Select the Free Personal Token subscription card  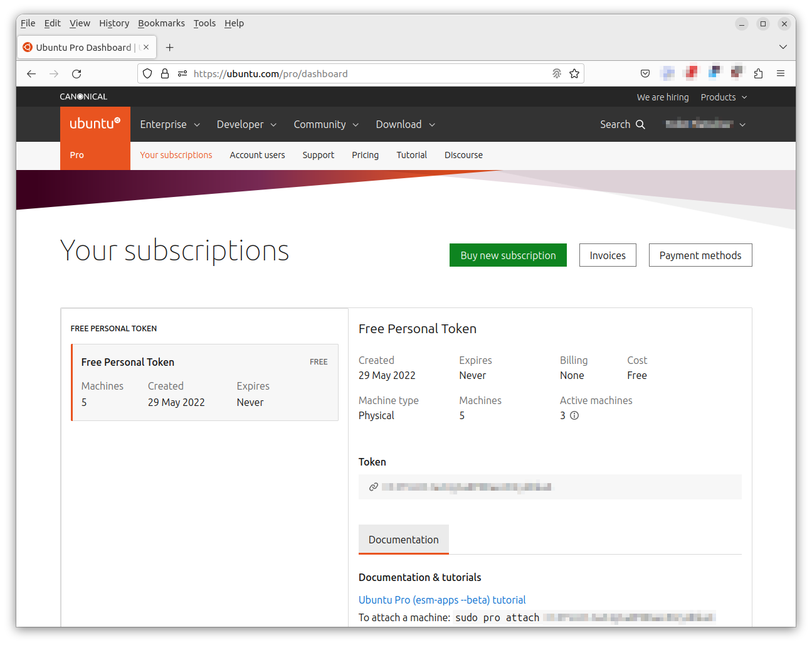pyautogui.click(x=204, y=382)
